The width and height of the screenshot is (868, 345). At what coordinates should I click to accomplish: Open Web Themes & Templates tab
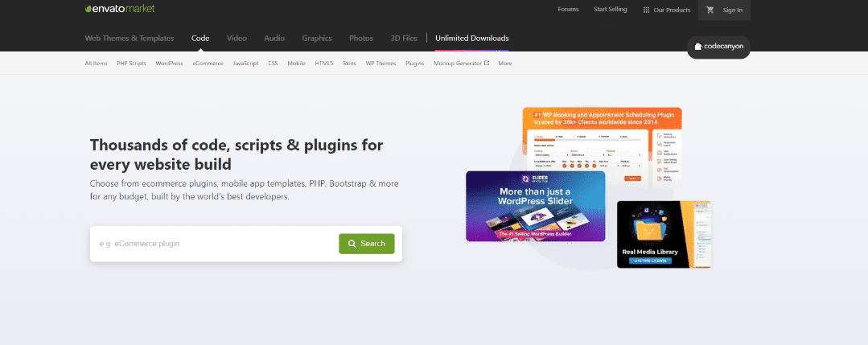[x=129, y=39]
